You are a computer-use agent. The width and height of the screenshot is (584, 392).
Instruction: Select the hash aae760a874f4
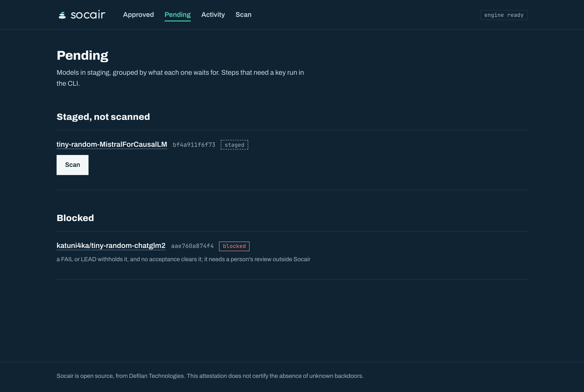tap(192, 246)
